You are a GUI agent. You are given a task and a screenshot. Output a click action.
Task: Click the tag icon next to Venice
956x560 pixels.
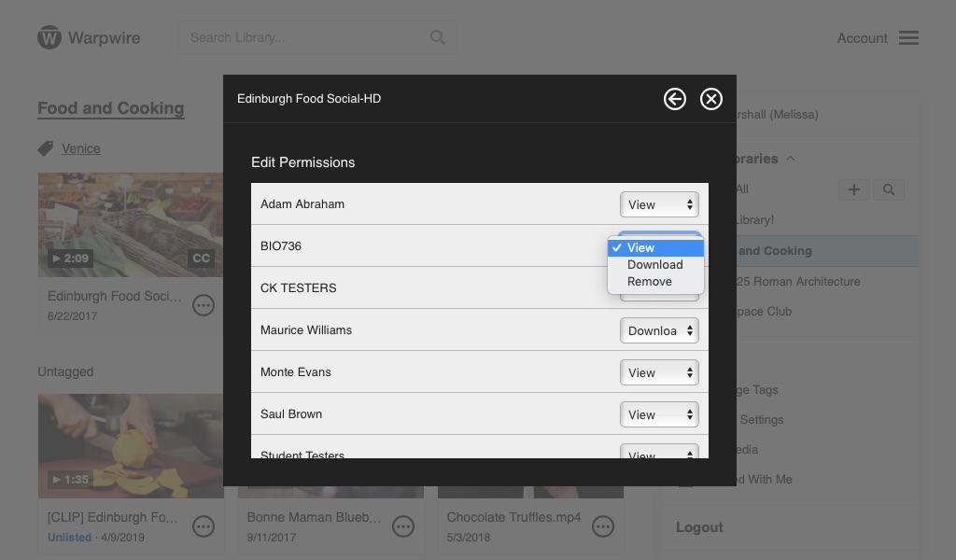click(45, 148)
